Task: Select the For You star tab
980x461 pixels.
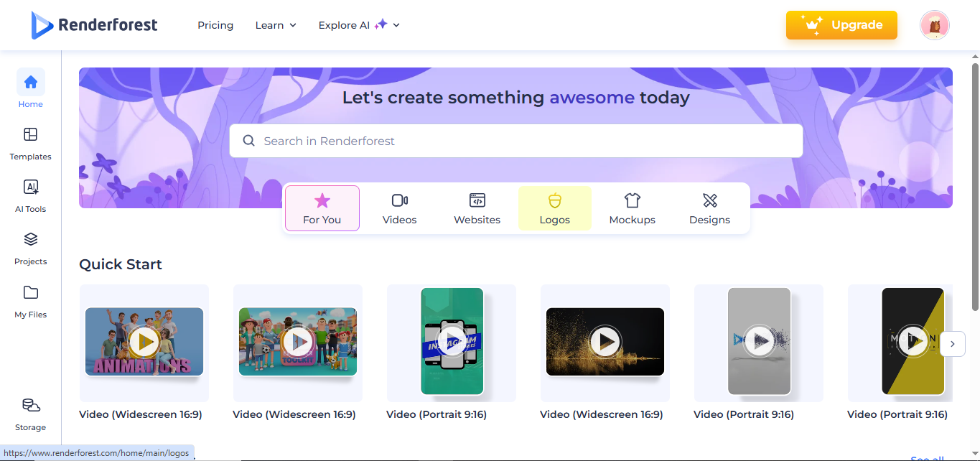Action: click(322, 208)
